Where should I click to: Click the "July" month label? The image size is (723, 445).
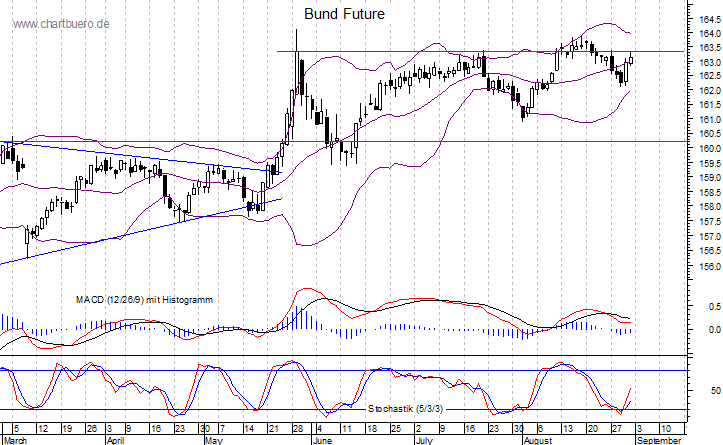click(424, 441)
